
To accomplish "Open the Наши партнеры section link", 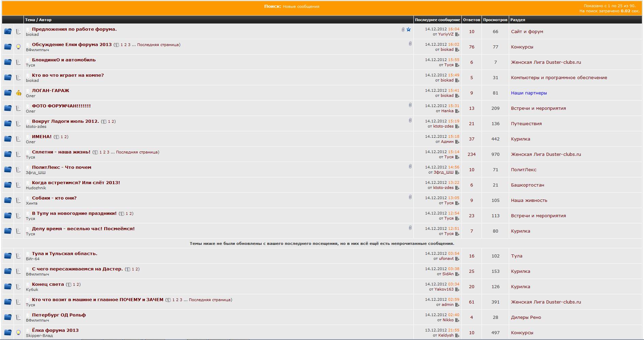I will tap(529, 93).
